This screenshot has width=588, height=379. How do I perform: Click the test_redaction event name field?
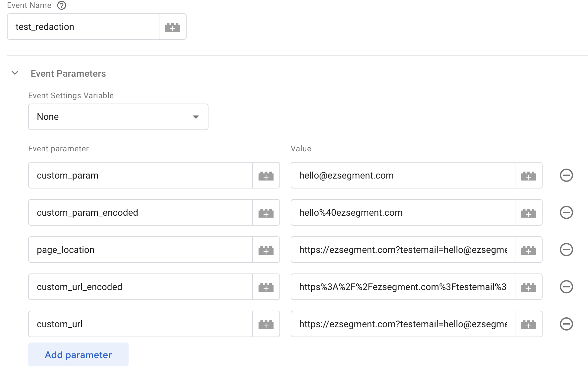[83, 27]
